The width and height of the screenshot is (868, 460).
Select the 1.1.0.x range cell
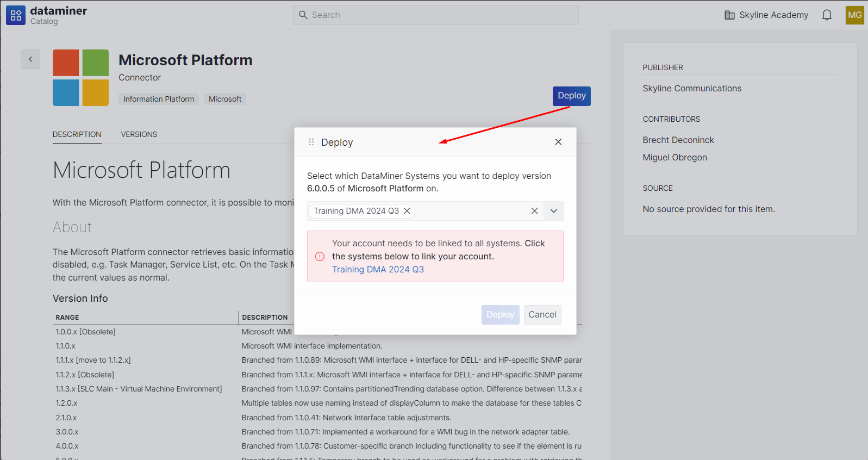tap(66, 346)
